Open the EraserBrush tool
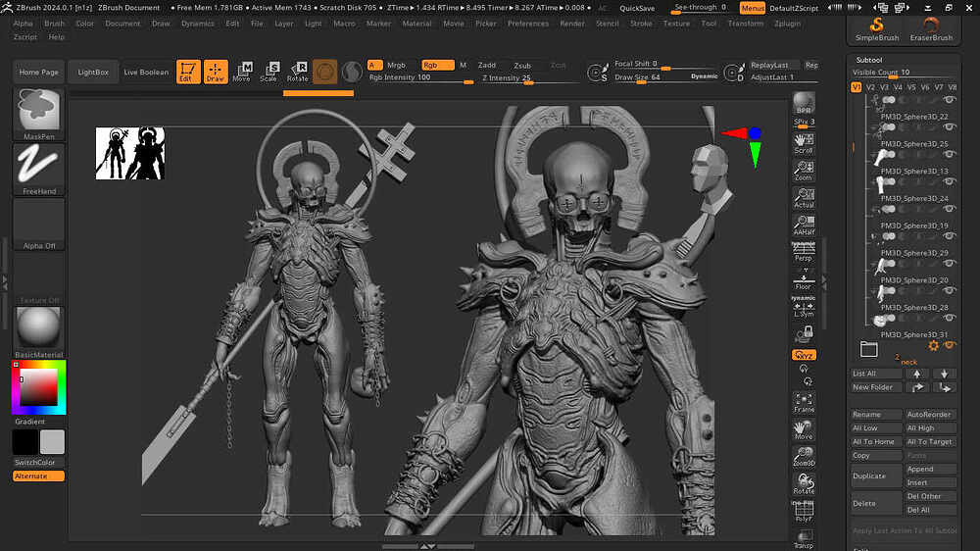Screen dimensions: 980x551 [931, 28]
